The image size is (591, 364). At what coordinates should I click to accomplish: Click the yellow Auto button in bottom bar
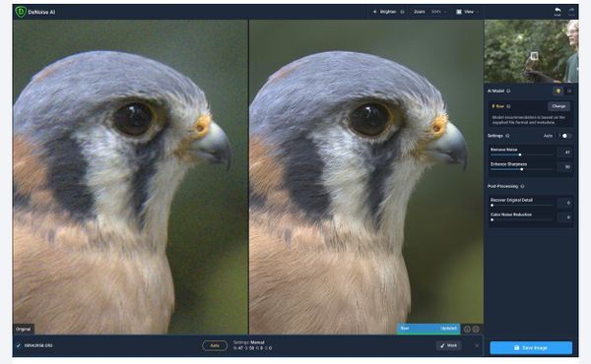coord(215,345)
